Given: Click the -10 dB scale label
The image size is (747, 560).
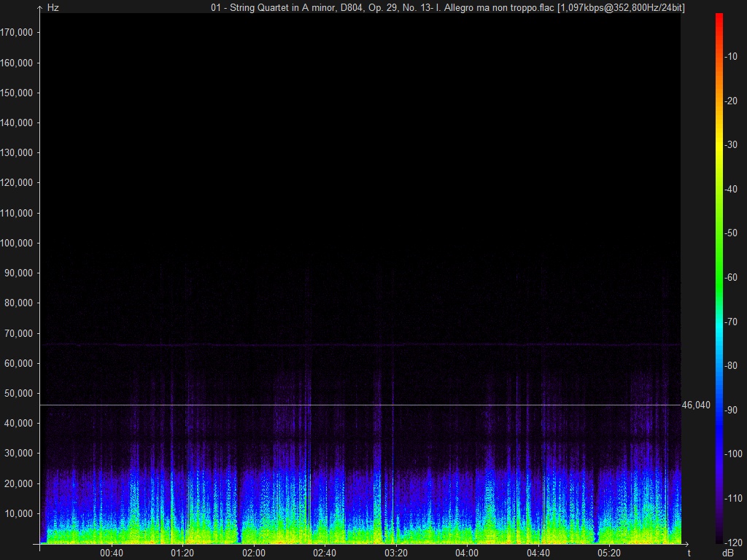Looking at the screenshot, I should (732, 57).
